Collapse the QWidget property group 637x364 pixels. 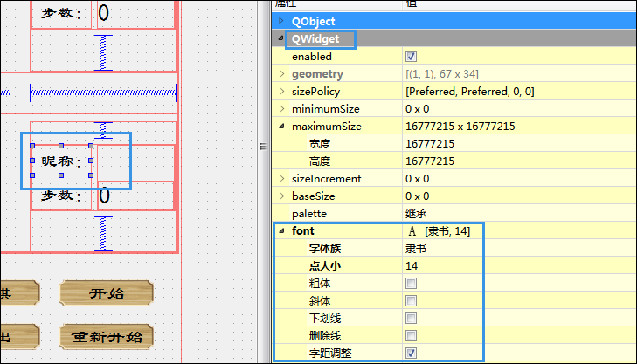pyautogui.click(x=280, y=38)
